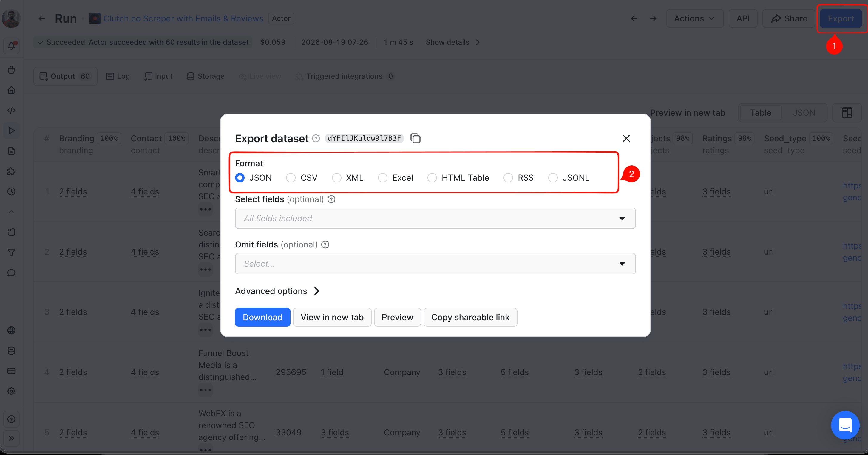Viewport: 868px width, 455px height.
Task: Expand row 4 description ellipsis
Action: point(205,390)
